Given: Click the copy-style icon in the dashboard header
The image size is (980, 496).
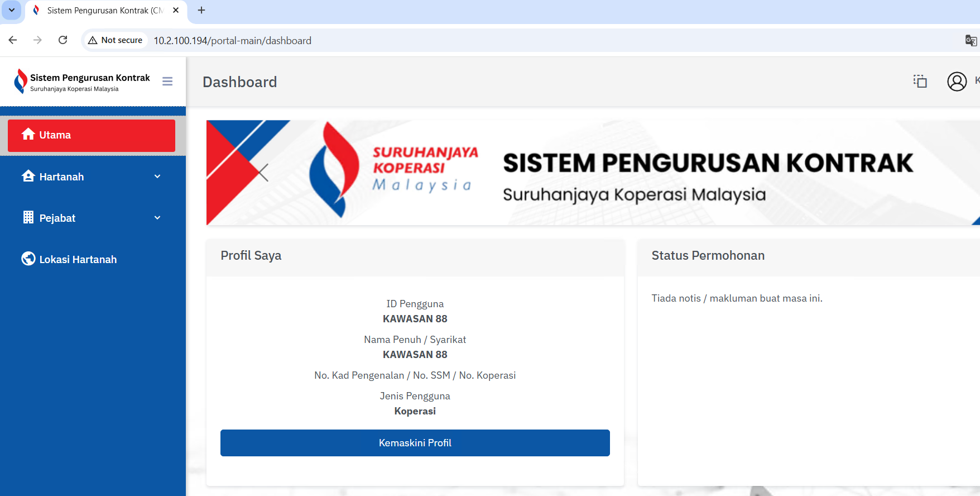Looking at the screenshot, I should point(920,82).
